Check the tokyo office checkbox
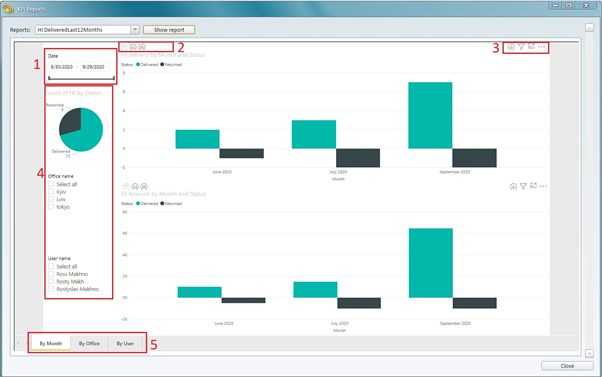 51,207
